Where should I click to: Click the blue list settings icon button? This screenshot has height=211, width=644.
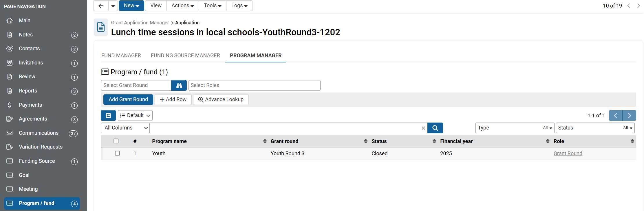(108, 116)
